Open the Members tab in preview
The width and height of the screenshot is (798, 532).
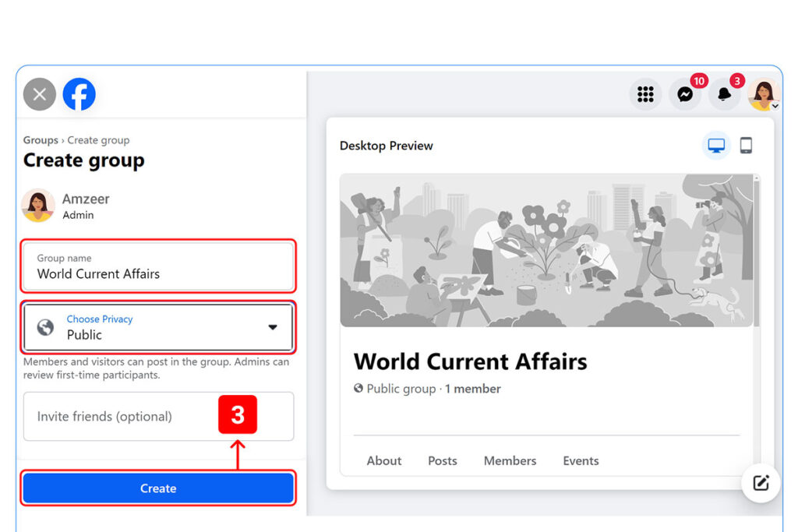[x=510, y=461]
